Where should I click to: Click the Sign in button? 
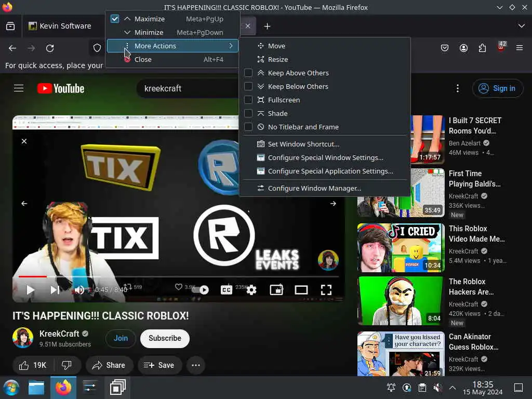coord(497,88)
